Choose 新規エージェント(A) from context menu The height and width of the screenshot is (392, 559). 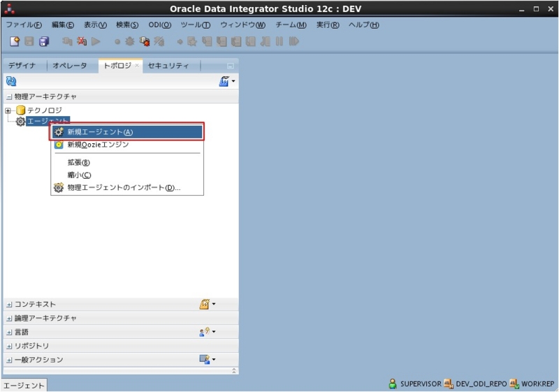[x=127, y=132]
